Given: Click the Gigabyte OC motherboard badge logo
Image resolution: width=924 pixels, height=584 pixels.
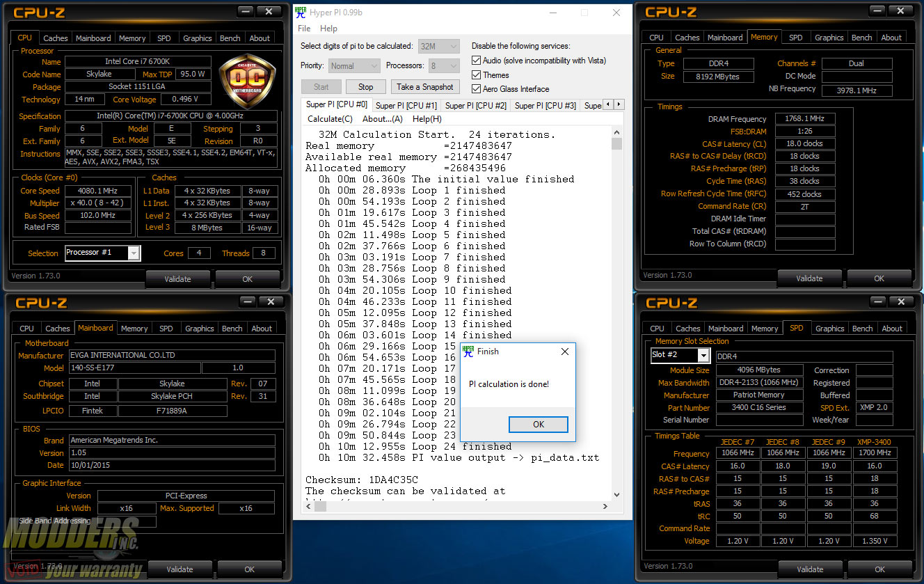Looking at the screenshot, I should [x=248, y=83].
